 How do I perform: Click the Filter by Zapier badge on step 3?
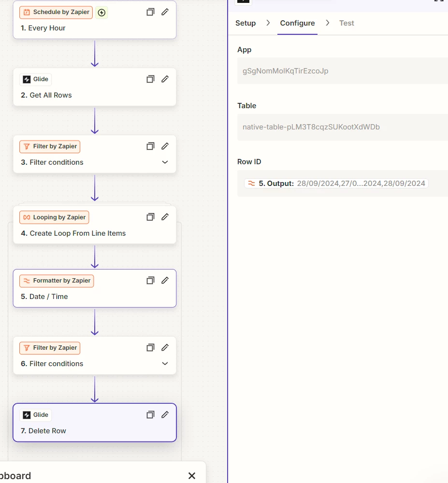pos(50,147)
